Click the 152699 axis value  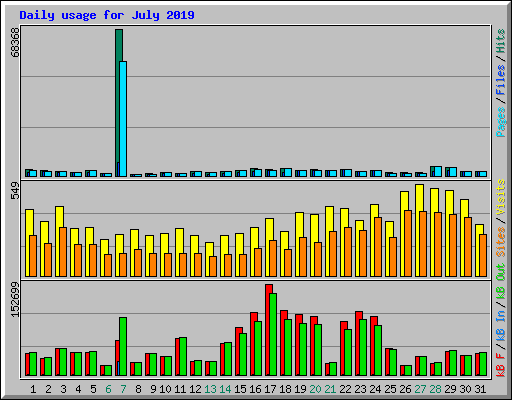pyautogui.click(x=15, y=299)
